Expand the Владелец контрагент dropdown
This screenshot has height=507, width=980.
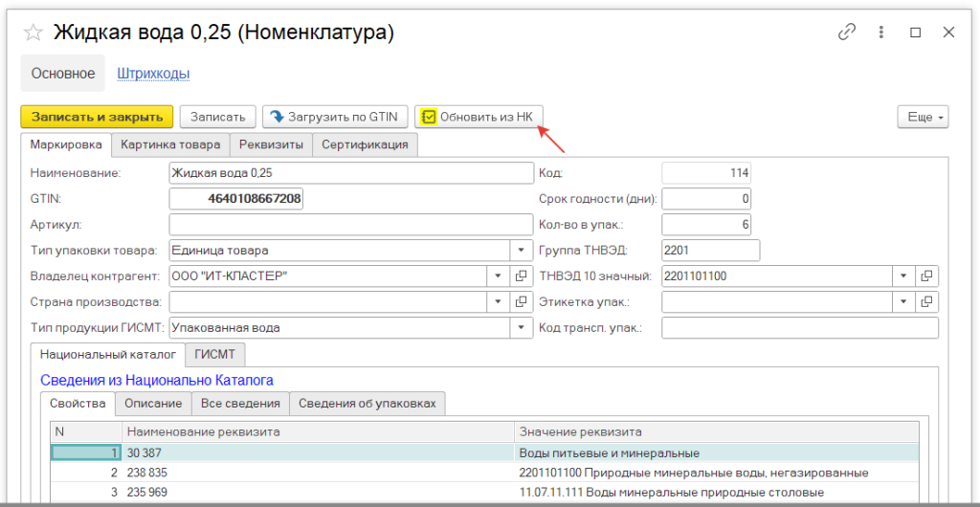498,276
